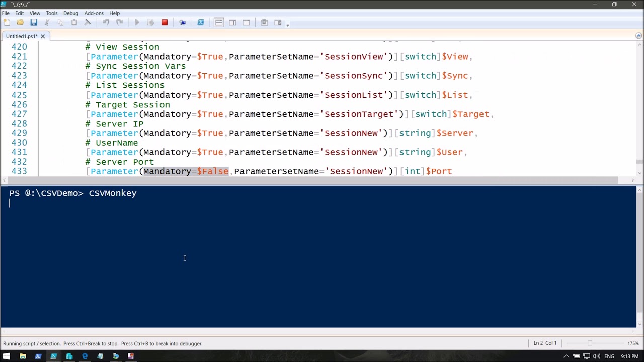Create a new script with the New icon
This screenshot has width=644, height=362.
pos(7,22)
